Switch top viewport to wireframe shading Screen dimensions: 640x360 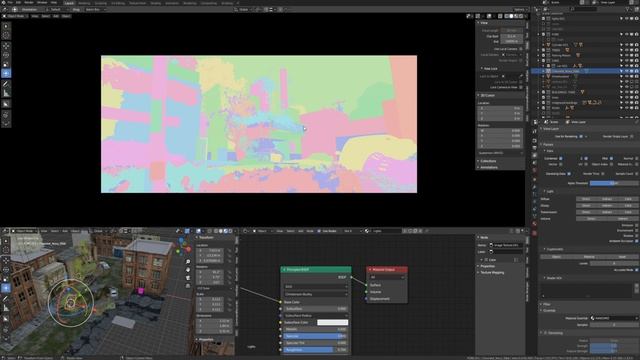[507, 16]
